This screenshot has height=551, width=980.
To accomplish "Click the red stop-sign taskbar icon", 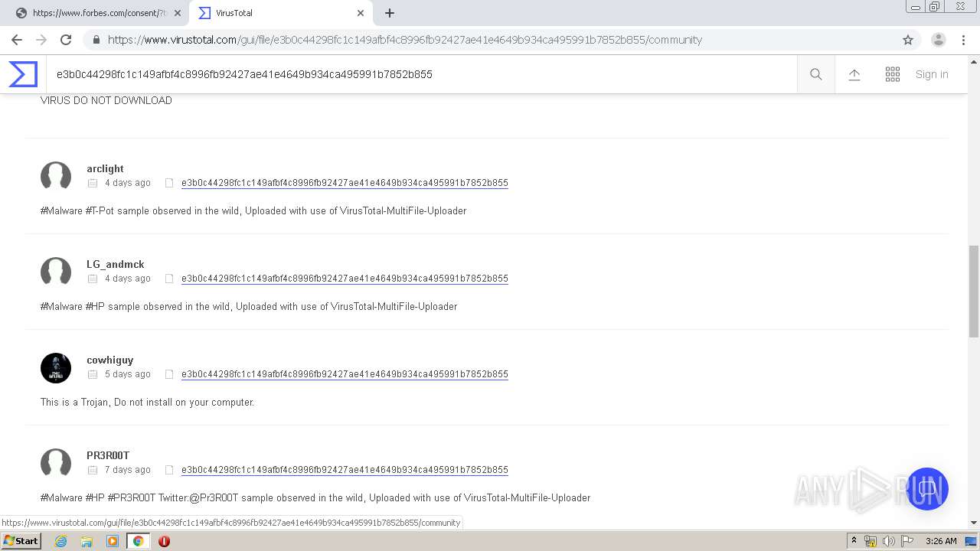I will (164, 541).
